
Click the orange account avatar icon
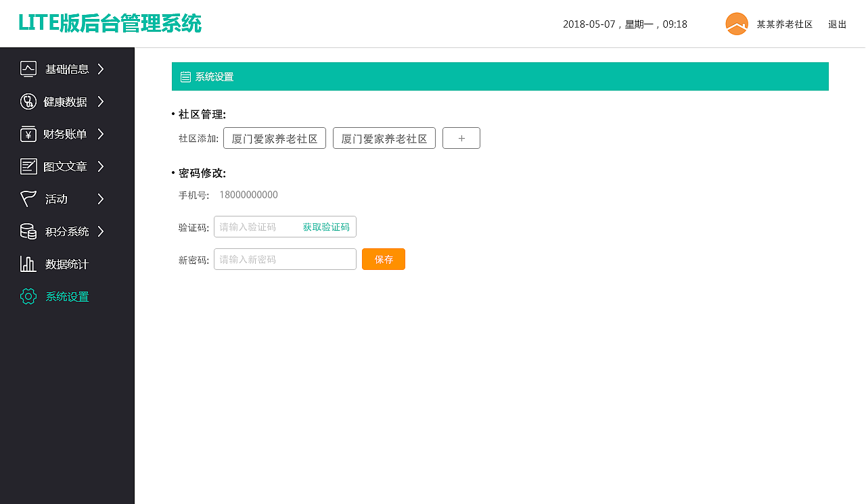pyautogui.click(x=736, y=24)
